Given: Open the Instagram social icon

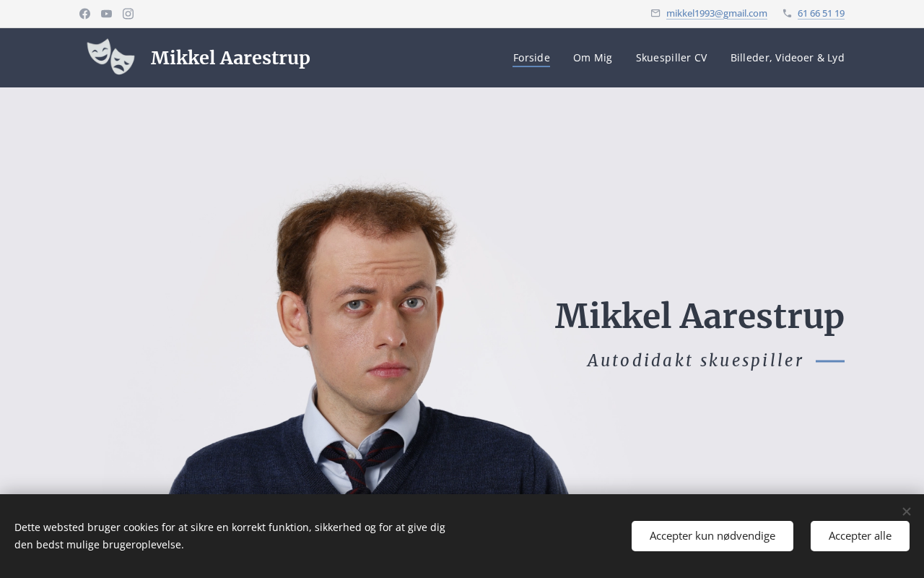Looking at the screenshot, I should (x=128, y=14).
